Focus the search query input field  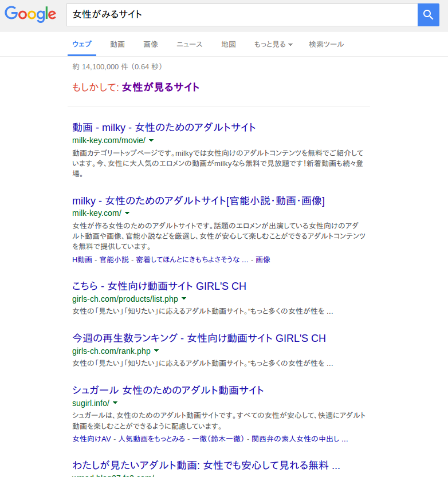click(x=242, y=15)
